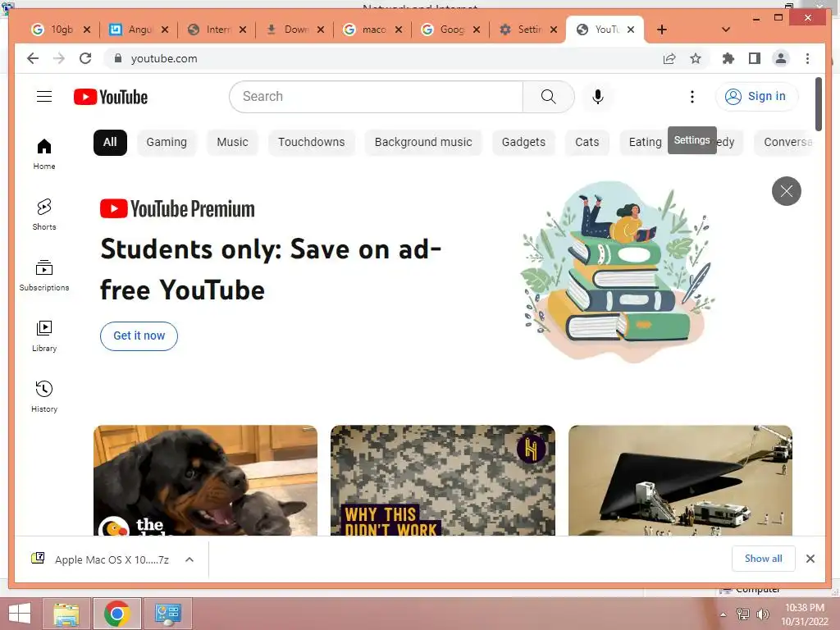Image resolution: width=840 pixels, height=630 pixels.
Task: Open the puppy video thumbnail
Action: tap(205, 480)
